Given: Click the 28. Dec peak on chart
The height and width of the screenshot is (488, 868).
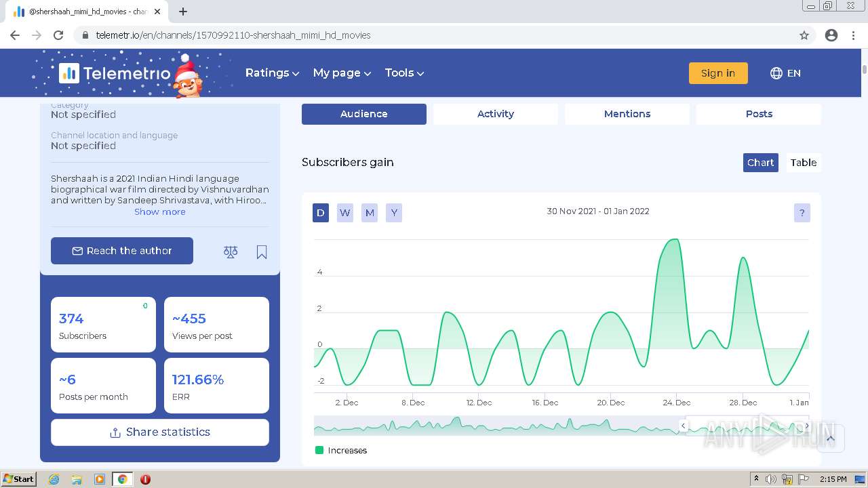Looking at the screenshot, I should 744,258.
